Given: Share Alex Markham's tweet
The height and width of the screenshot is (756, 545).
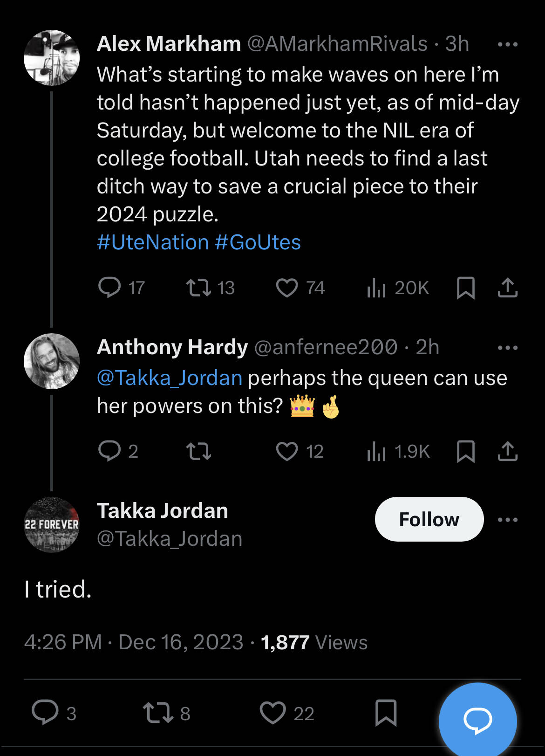Looking at the screenshot, I should click(507, 287).
